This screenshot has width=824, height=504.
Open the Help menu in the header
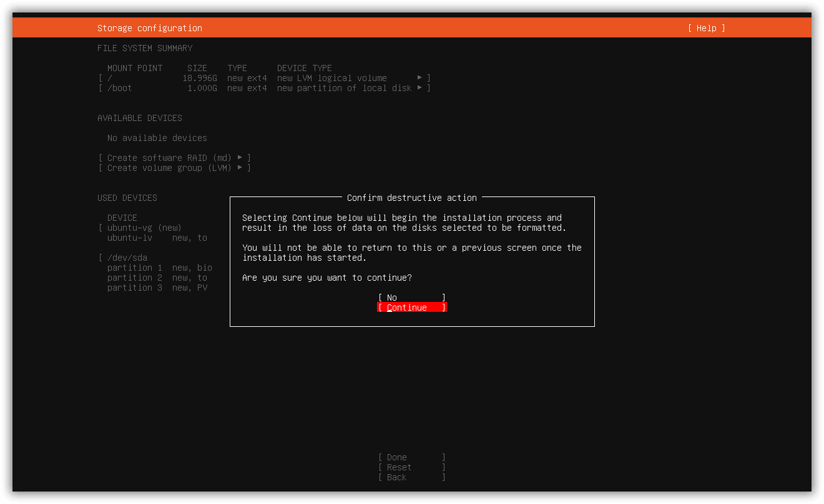(x=707, y=28)
